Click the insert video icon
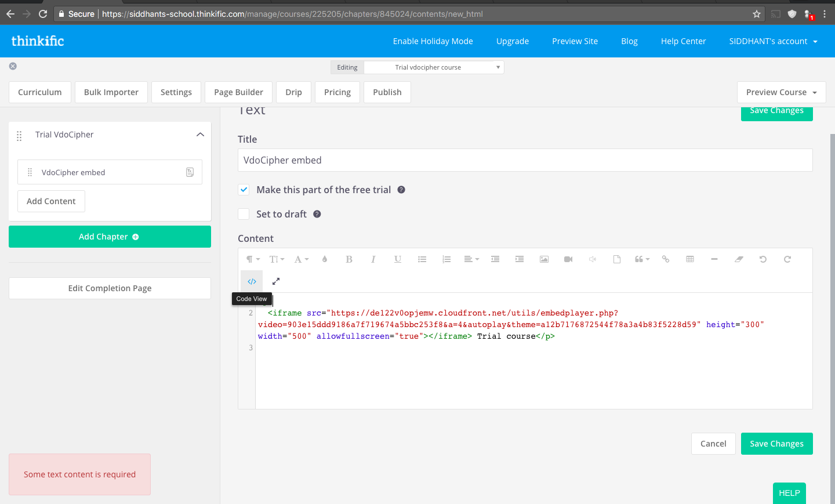 click(x=568, y=259)
